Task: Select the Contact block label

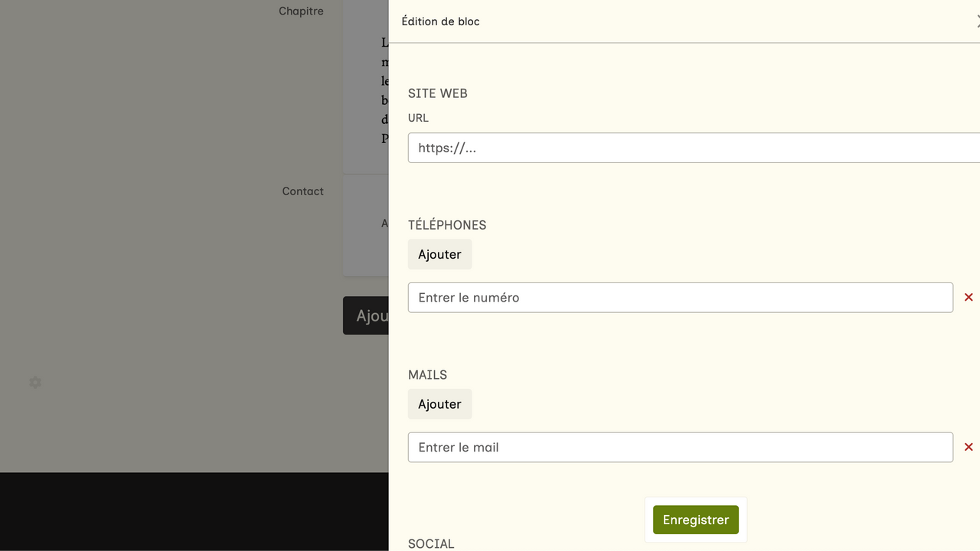Action: pyautogui.click(x=302, y=191)
